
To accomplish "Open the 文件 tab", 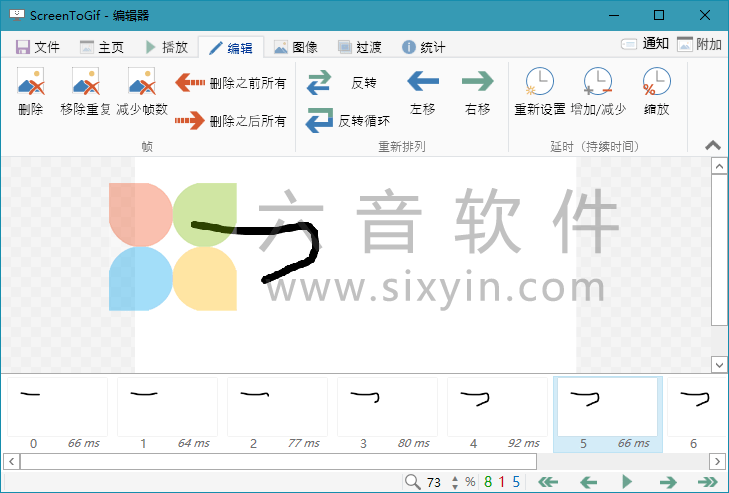I will coord(38,47).
